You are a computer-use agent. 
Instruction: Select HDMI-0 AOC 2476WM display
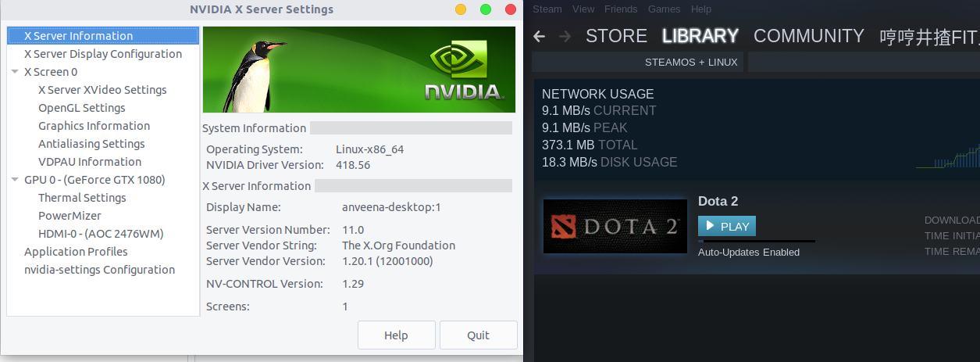(x=101, y=234)
